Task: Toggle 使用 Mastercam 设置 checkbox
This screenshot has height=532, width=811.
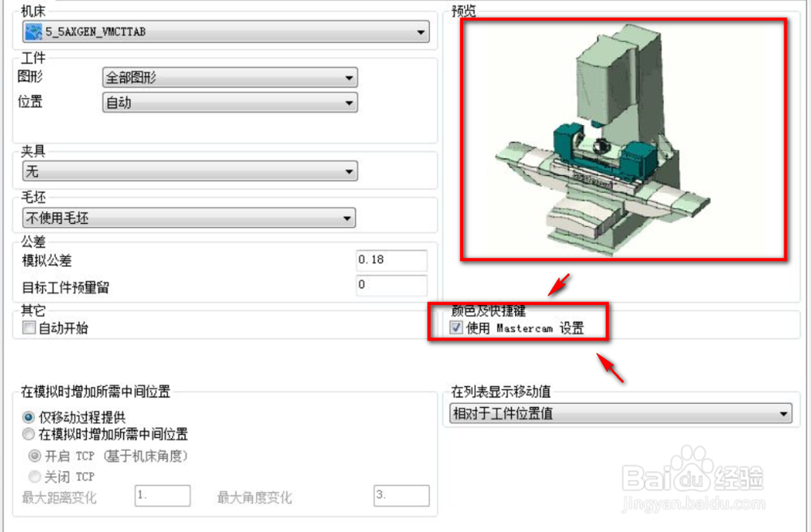Action: [x=456, y=328]
